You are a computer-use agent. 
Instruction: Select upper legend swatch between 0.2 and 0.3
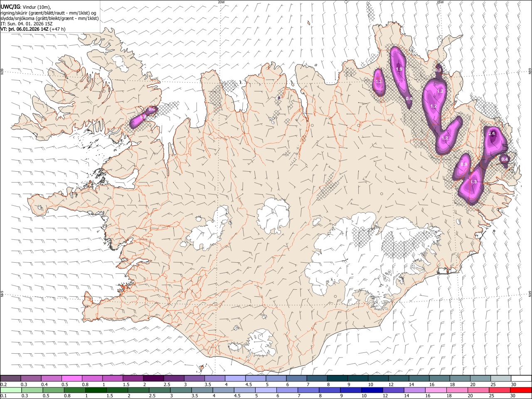point(10,379)
